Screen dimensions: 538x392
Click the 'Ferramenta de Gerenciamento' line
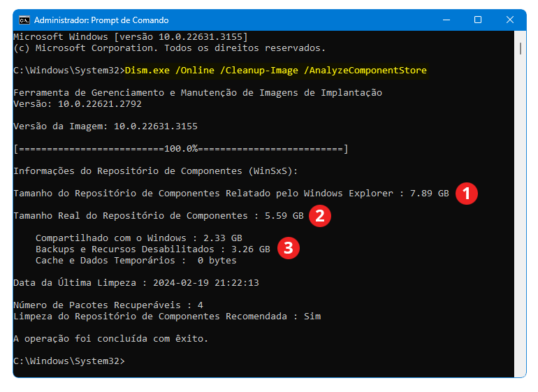tap(198, 93)
